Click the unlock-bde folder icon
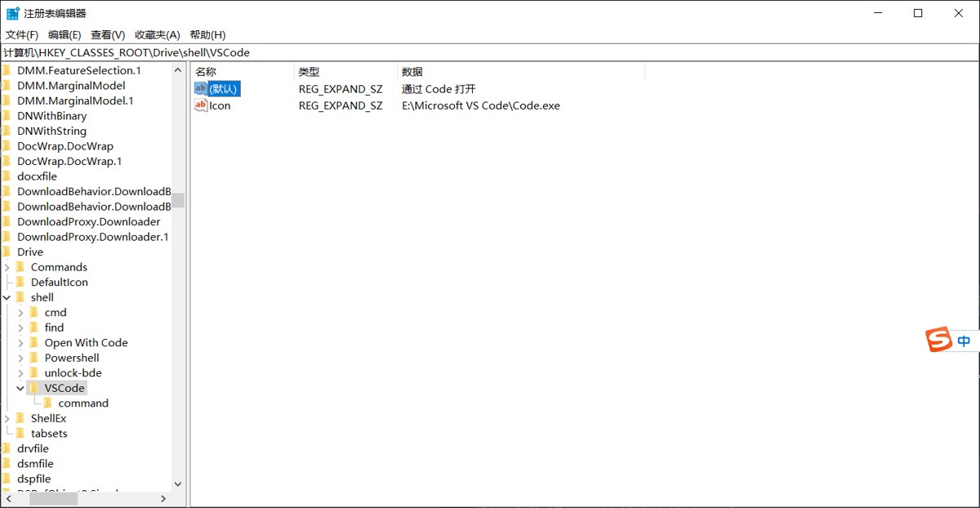 (34, 372)
